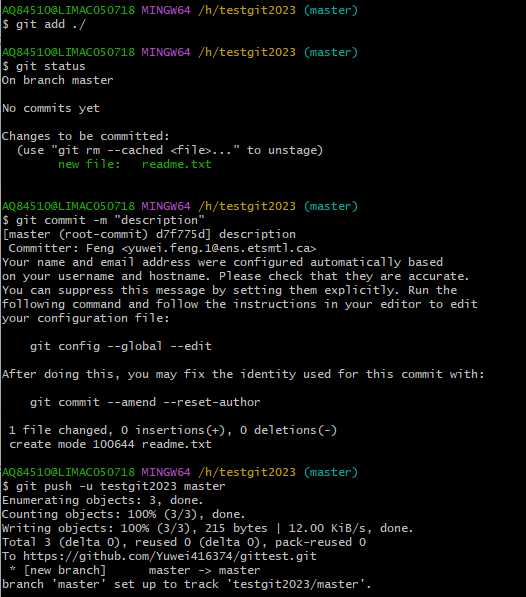Click the 'git config --global --edit' suggestion
The height and width of the screenshot is (597, 526).
click(121, 346)
